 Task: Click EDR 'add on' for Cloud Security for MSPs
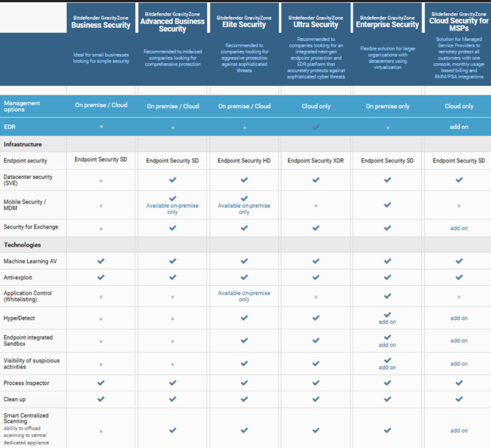[x=459, y=127]
